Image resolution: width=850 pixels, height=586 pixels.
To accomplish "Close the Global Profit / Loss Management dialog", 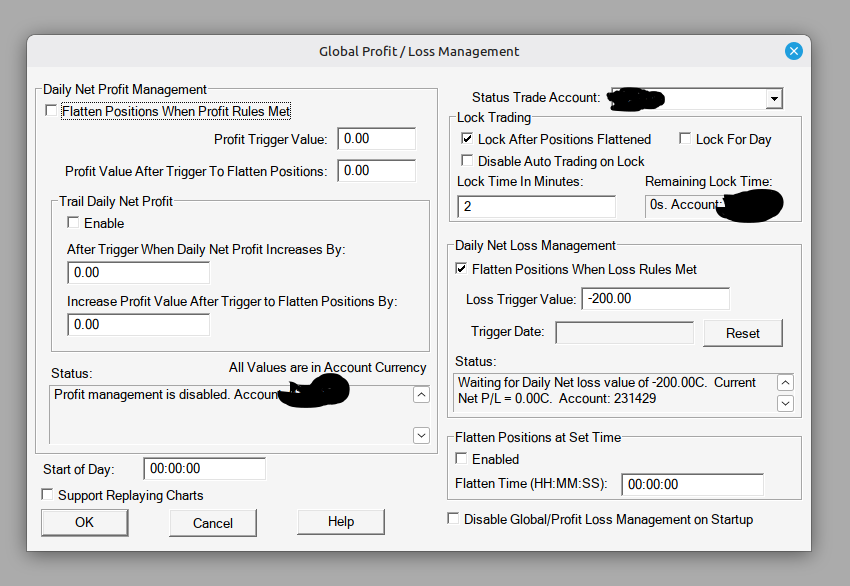I will click(x=794, y=51).
